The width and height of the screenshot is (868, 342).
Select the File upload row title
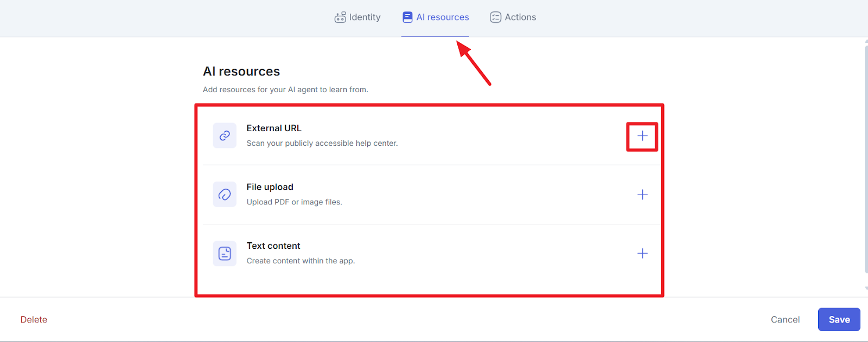click(x=270, y=187)
